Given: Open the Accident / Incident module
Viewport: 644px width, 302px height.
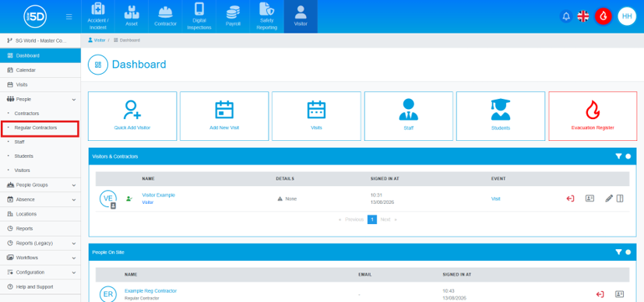Looking at the screenshot, I should point(98,16).
